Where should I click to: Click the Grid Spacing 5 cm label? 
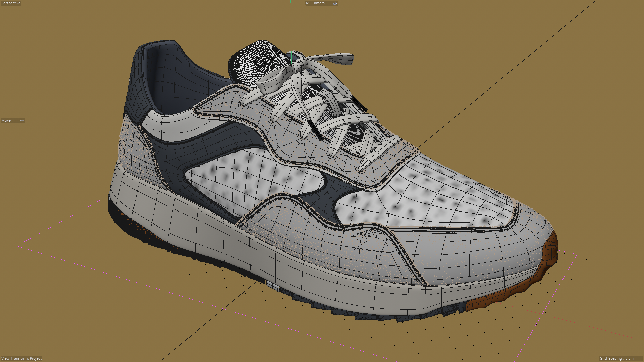[x=616, y=358]
